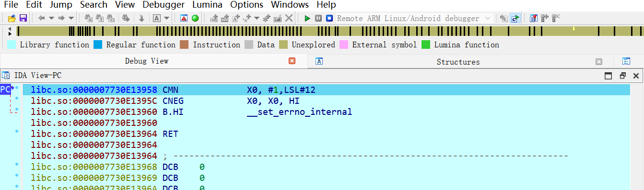Screen dimensions: 644x190
Task: Open the Jump menu
Action: tap(61, 5)
